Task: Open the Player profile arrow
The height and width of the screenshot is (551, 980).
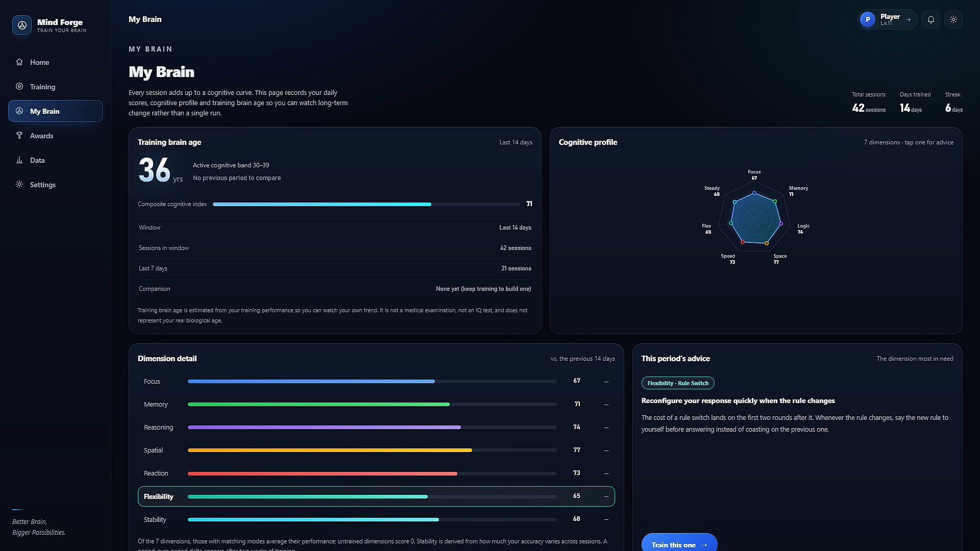Action: click(x=908, y=19)
